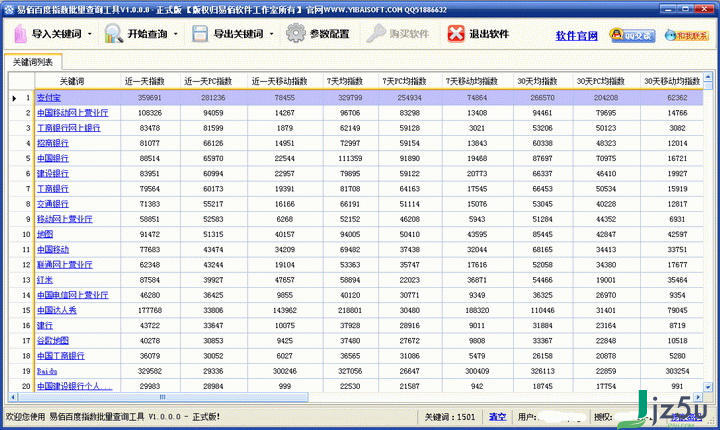The width and height of the screenshot is (720, 430).
Task: Open the 谷歌地图 keyword link
Action: [53, 340]
